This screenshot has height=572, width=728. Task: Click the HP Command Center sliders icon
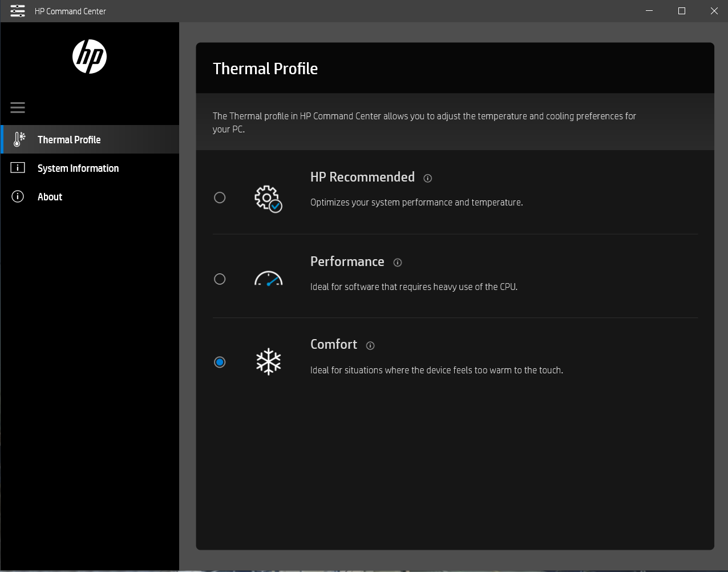click(17, 11)
